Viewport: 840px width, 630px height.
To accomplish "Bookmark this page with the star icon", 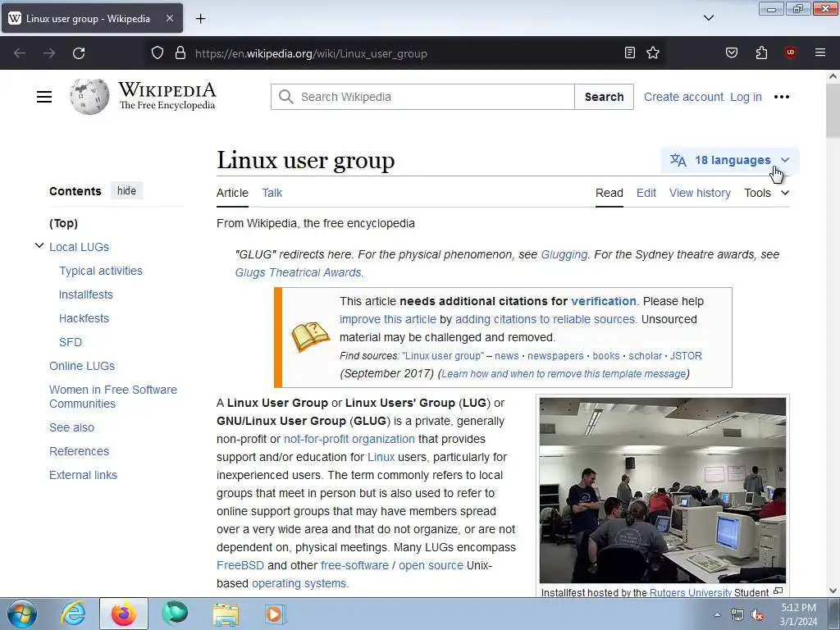I will 652,52.
